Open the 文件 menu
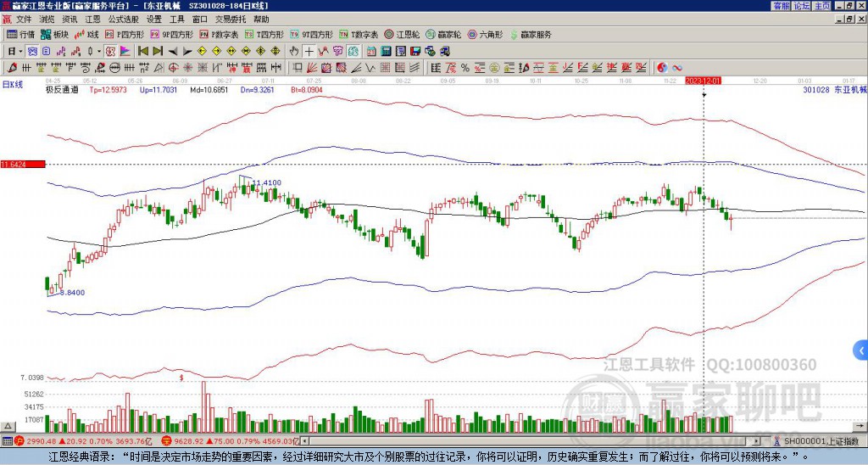 click(24, 20)
